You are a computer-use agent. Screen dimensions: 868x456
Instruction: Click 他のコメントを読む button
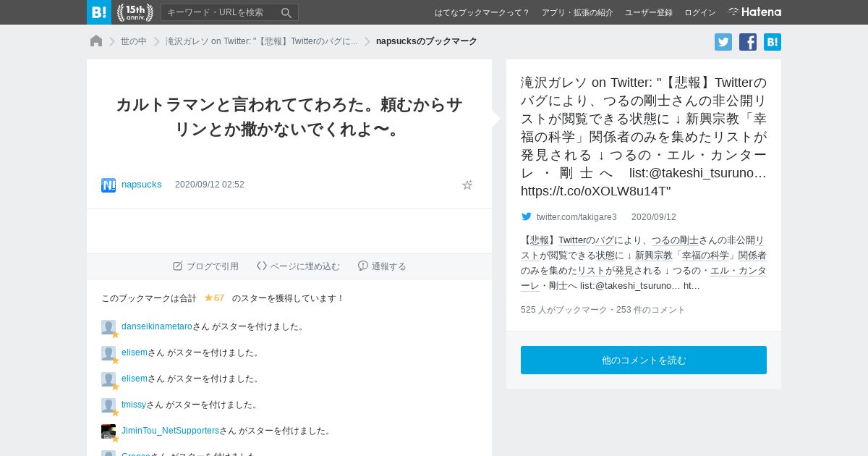click(x=644, y=360)
